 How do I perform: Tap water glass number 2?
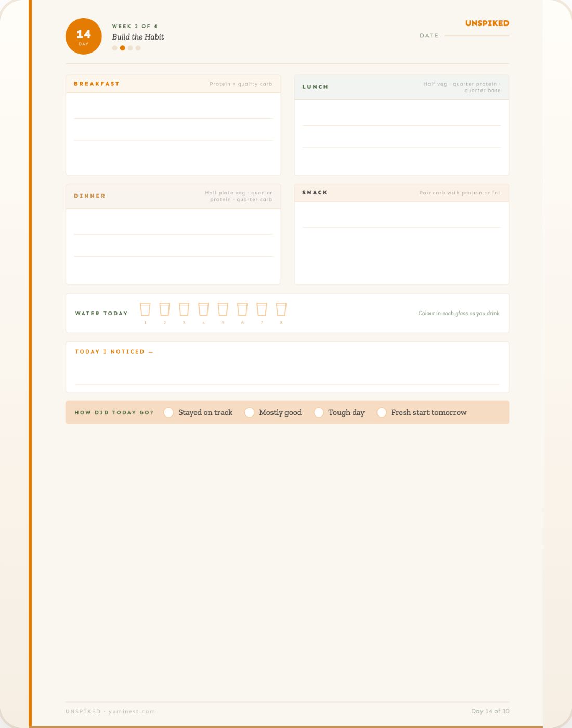165,309
